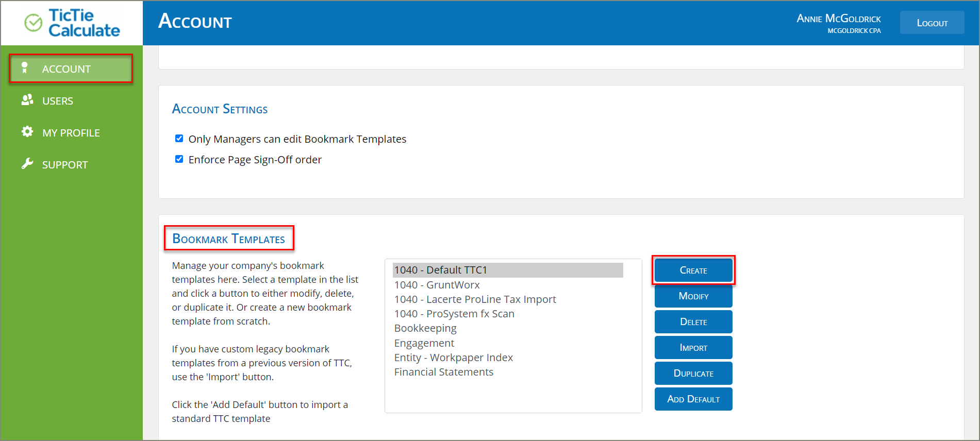This screenshot has height=441, width=980.
Task: Click the Users people icon
Action: coord(27,100)
